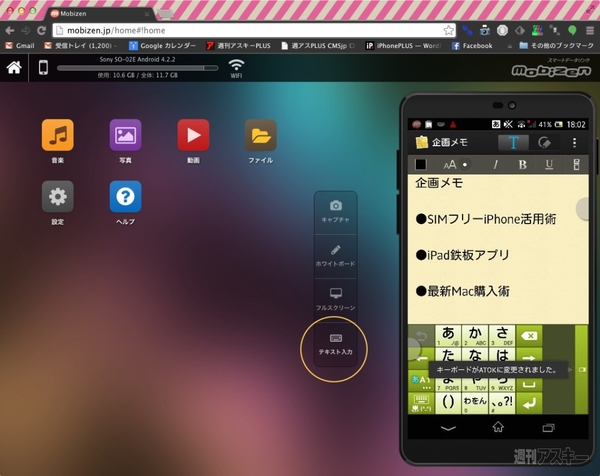Click the camera extension icon in toolbar
The height and width of the screenshot is (476, 600).
(484, 30)
